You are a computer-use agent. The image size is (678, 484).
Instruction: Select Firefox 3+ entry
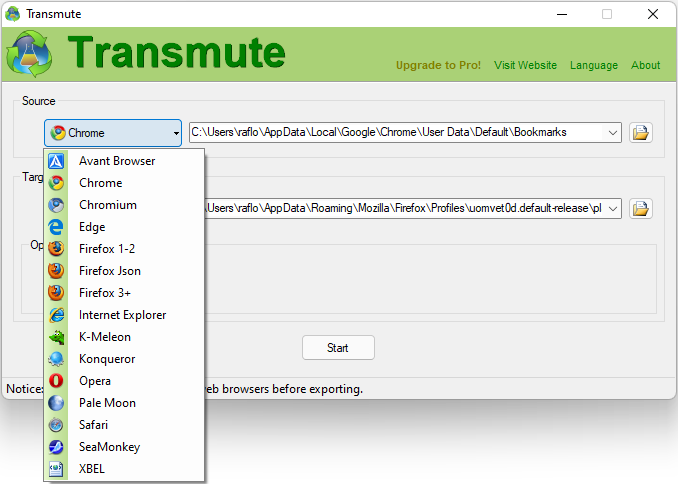point(125,293)
